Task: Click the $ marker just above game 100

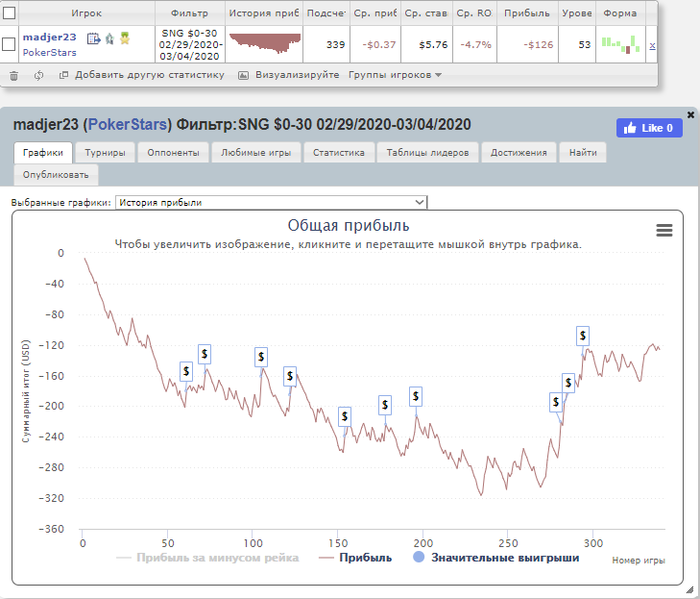Action: click(261, 357)
